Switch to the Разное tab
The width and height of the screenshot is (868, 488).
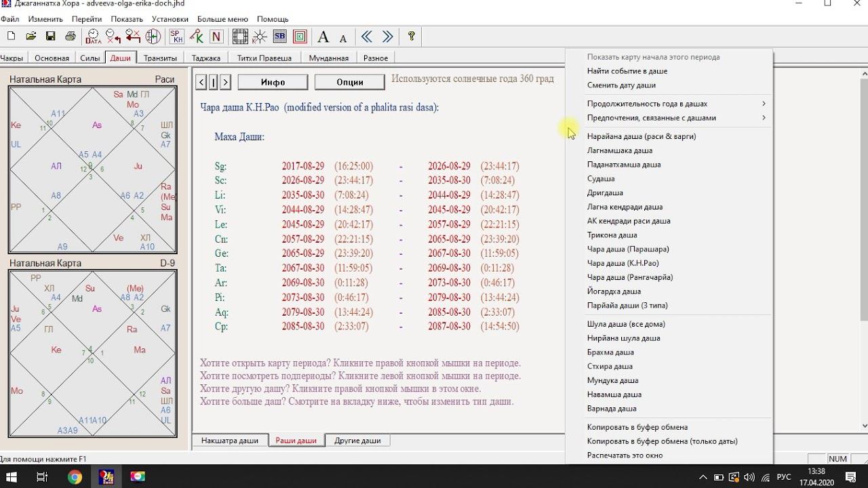(x=376, y=58)
